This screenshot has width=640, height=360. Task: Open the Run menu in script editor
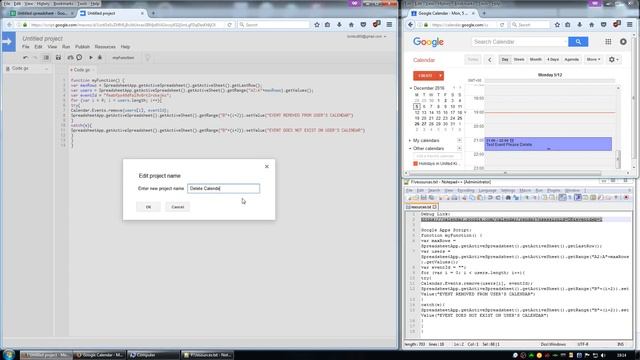[66, 47]
